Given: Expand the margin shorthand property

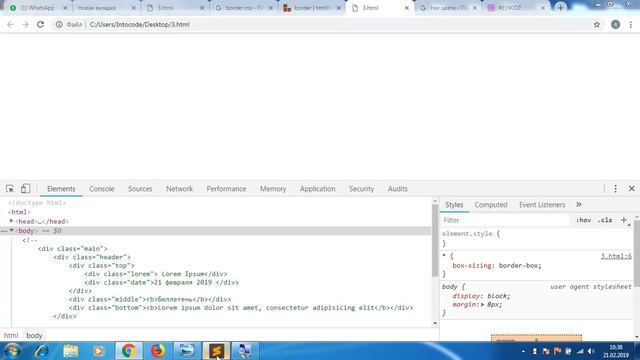Looking at the screenshot, I should (482, 304).
